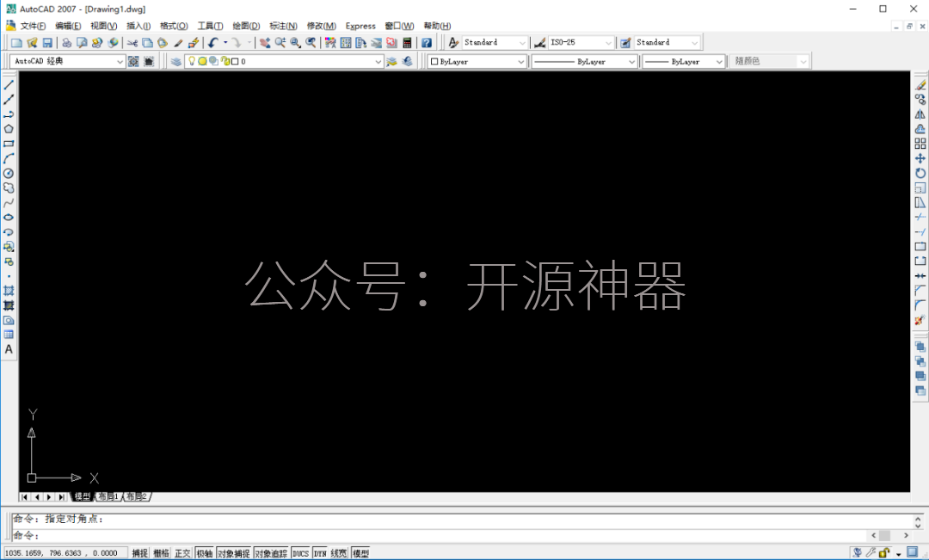The height and width of the screenshot is (560, 929).
Task: Select the Table tool in draw toolbar
Action: [x=9, y=335]
